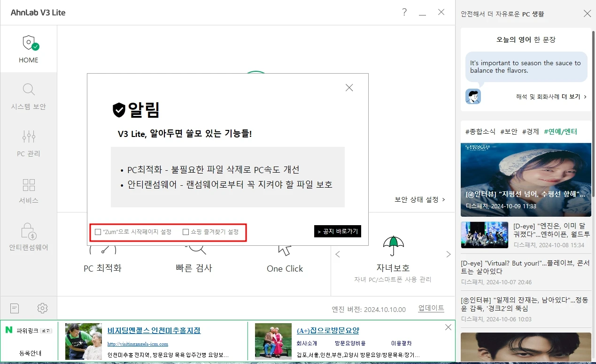Click 이용절차 in the ad

click(401, 343)
